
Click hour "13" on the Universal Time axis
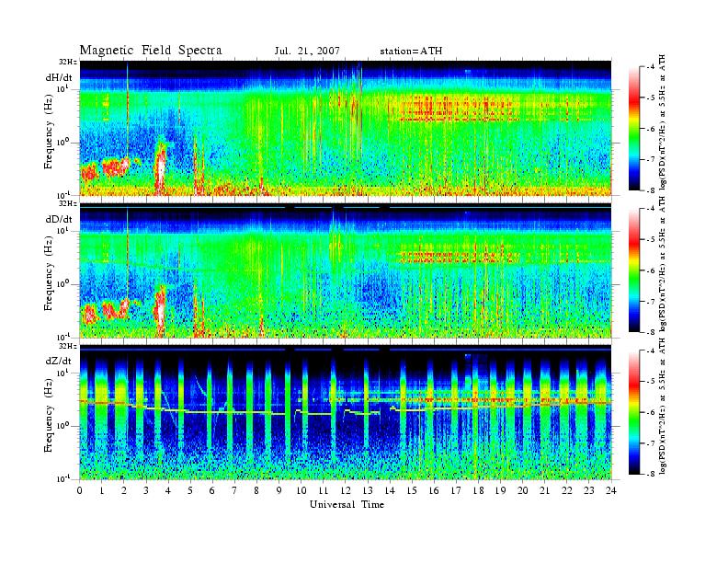point(368,490)
